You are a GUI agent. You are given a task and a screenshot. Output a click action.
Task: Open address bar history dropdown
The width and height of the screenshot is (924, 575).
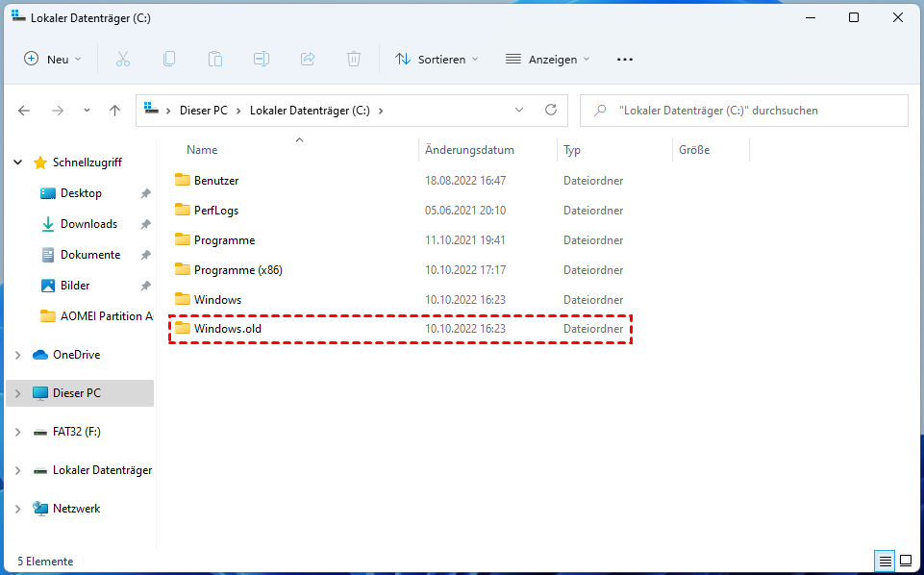point(519,111)
